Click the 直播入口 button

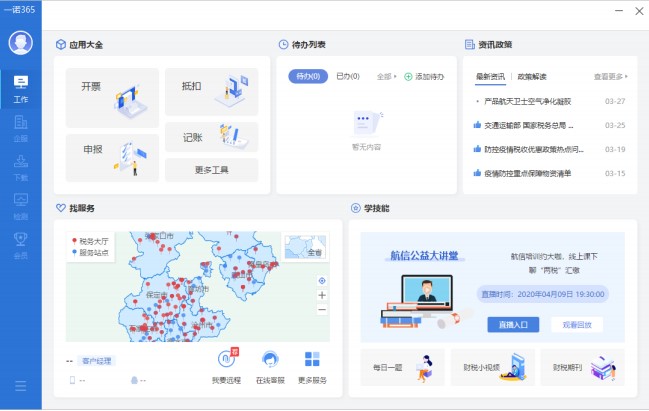pos(513,325)
